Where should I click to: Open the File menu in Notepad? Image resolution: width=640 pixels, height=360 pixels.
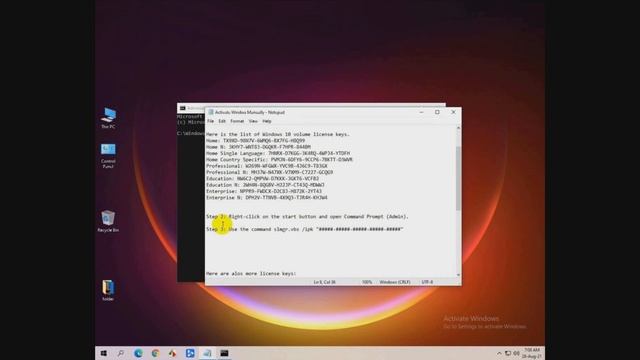point(210,121)
